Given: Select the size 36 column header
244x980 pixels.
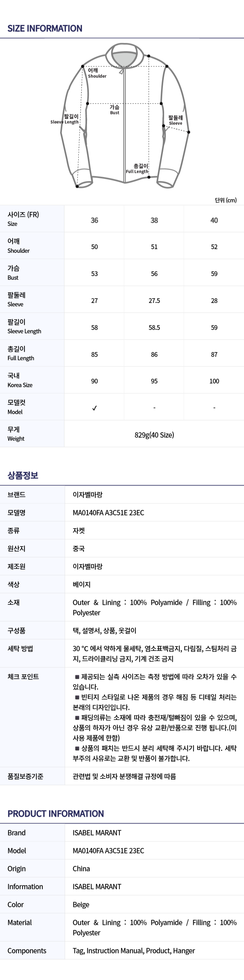Looking at the screenshot, I should (x=94, y=220).
